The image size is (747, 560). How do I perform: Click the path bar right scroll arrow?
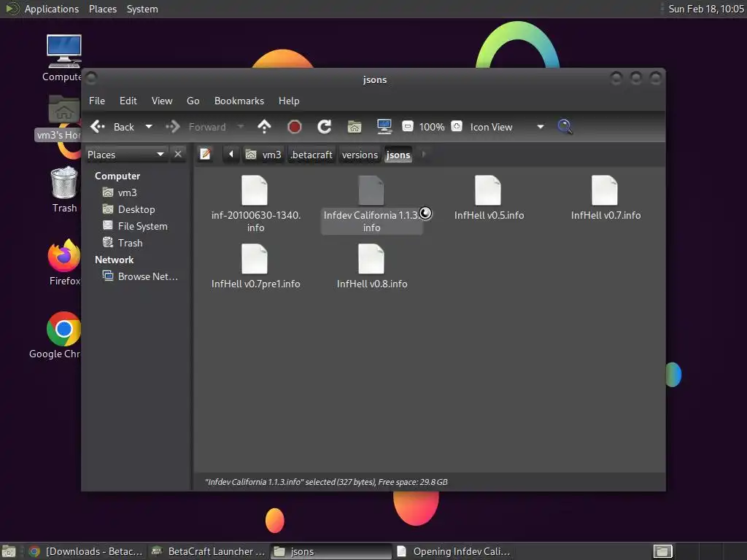point(424,155)
